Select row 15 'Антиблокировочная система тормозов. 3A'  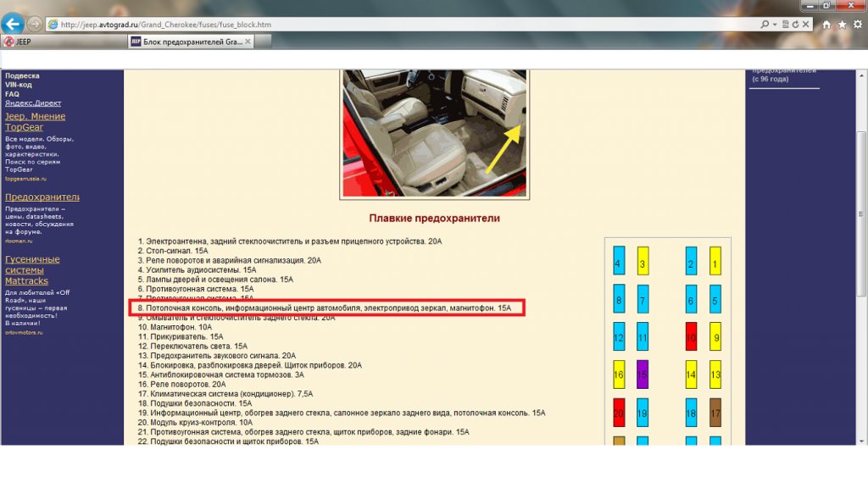click(x=221, y=374)
